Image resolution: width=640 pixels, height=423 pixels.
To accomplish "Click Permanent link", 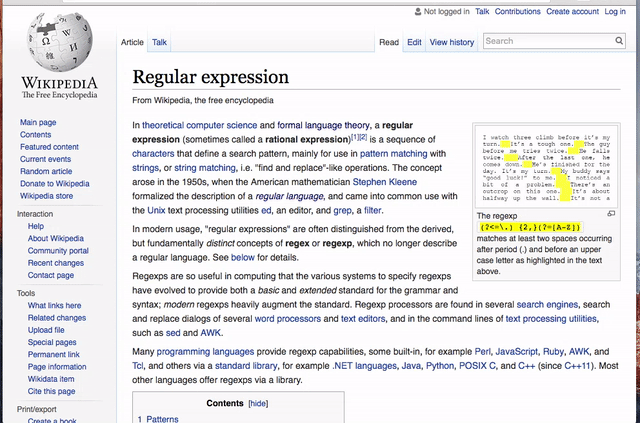I will tap(53, 354).
